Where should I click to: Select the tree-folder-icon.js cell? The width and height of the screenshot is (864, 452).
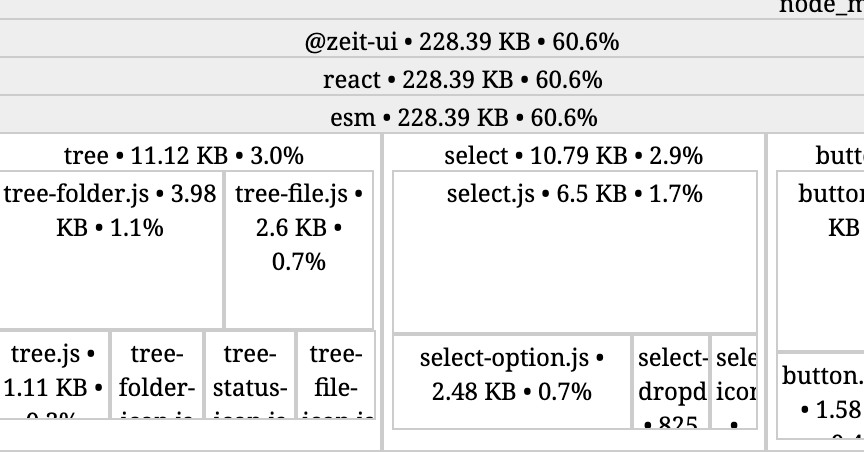[x=157, y=374]
